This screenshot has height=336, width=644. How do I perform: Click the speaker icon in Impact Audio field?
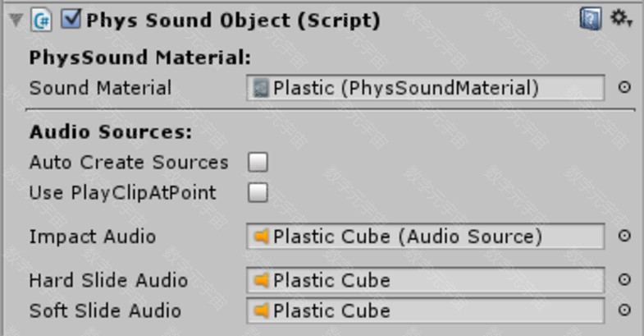(x=261, y=237)
